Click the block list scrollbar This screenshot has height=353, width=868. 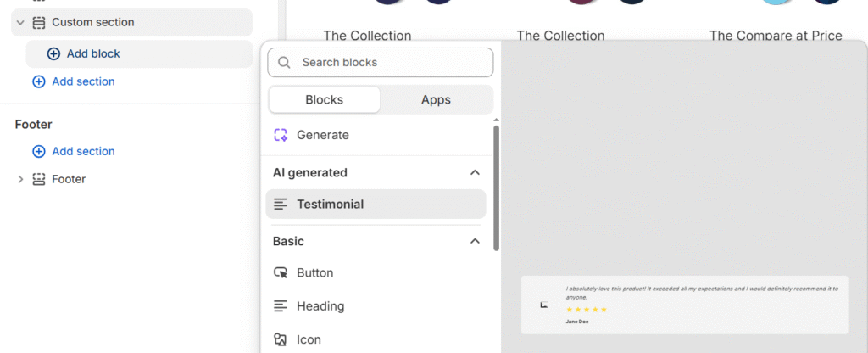496,187
